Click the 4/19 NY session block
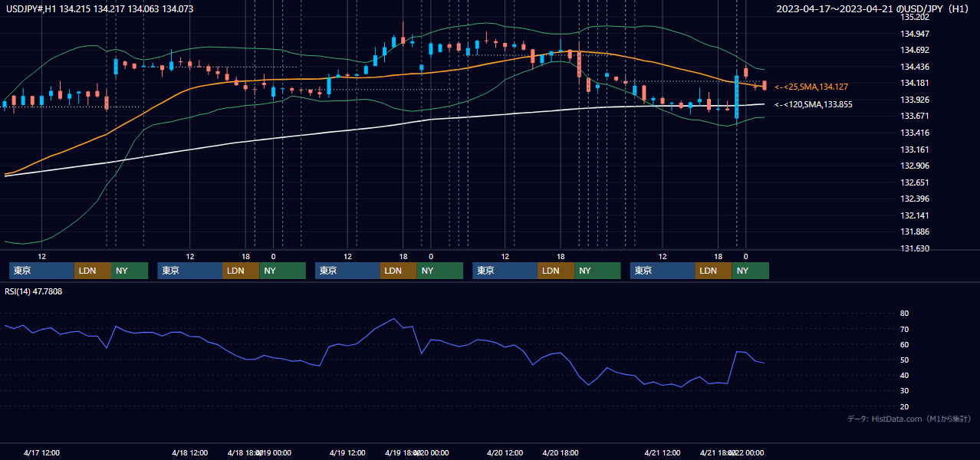Screen dimensions: 980x460 click(x=440, y=271)
